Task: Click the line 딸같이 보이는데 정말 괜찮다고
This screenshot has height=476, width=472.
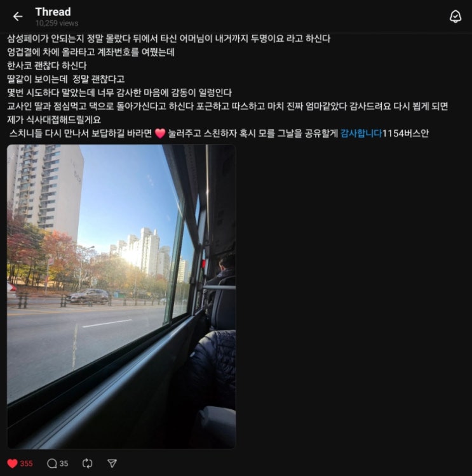Action: 66,79
